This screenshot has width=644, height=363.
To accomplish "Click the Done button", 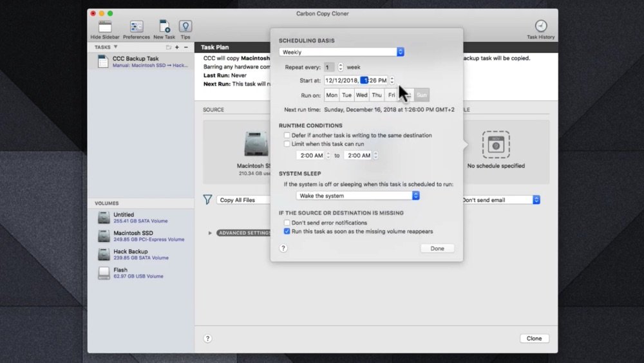I will click(x=437, y=248).
